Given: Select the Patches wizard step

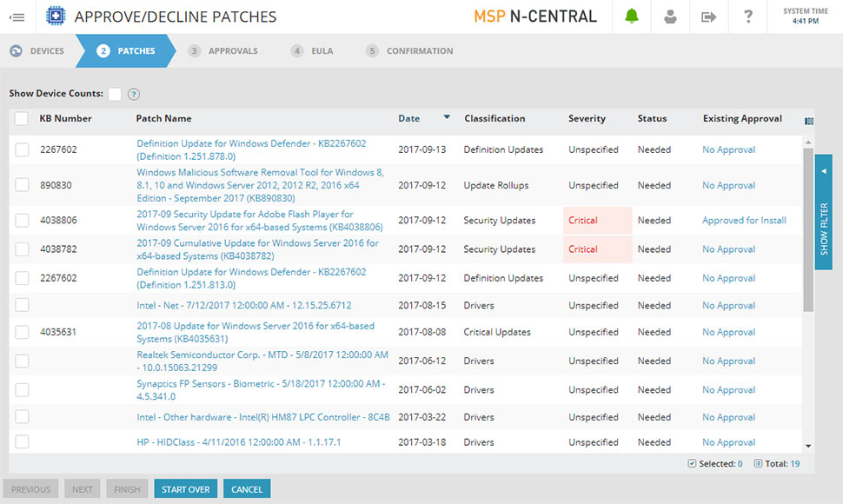Looking at the screenshot, I should click(126, 51).
